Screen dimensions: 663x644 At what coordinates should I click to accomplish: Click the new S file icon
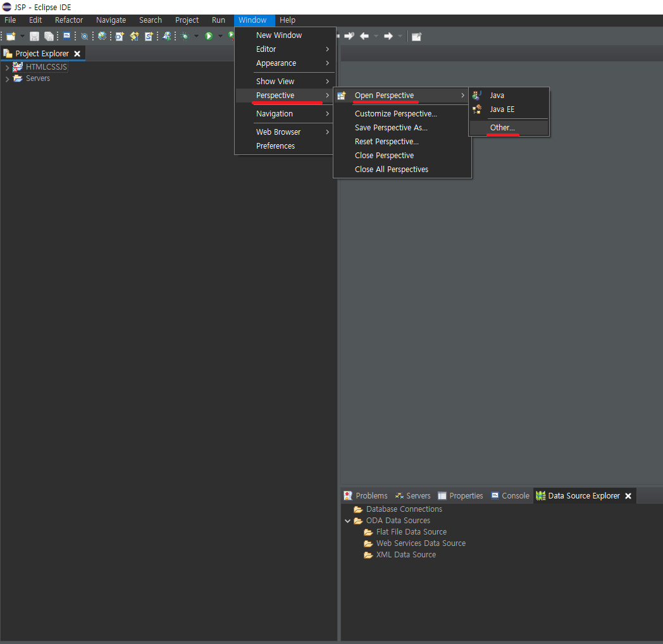(x=149, y=36)
